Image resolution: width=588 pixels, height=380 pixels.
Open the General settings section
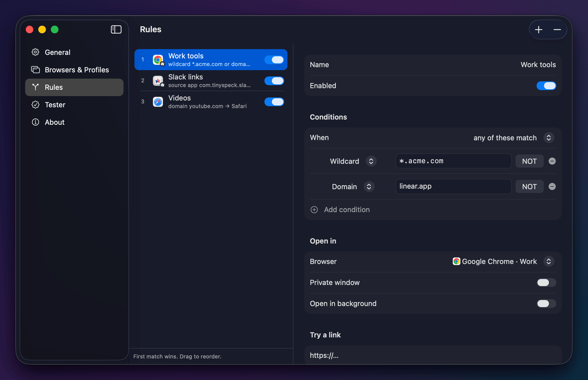[x=74, y=52]
